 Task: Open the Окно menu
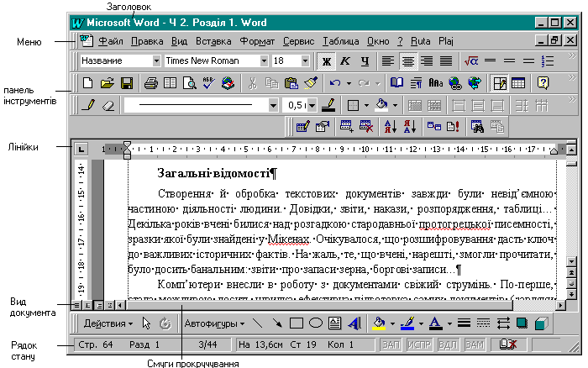(378, 41)
